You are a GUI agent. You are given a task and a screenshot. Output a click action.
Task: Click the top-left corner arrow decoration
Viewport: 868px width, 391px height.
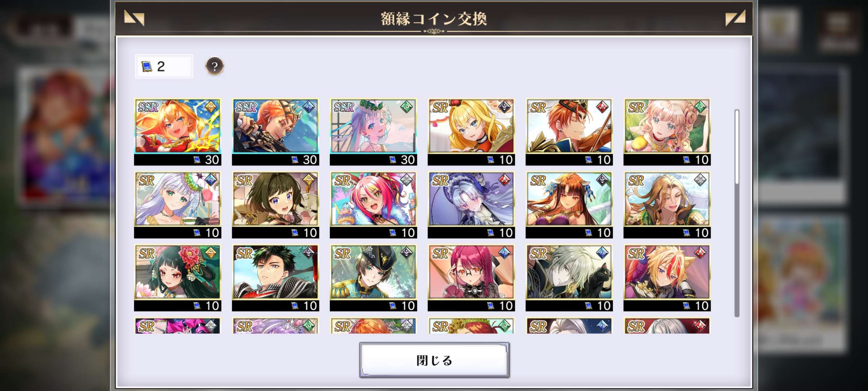[x=134, y=18]
